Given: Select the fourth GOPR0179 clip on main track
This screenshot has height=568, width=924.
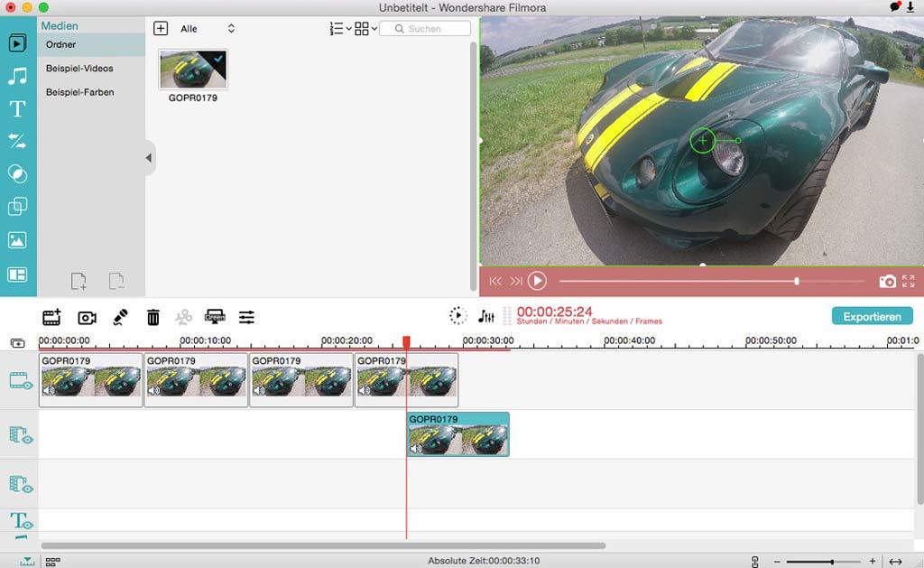Looking at the screenshot, I should (407, 380).
